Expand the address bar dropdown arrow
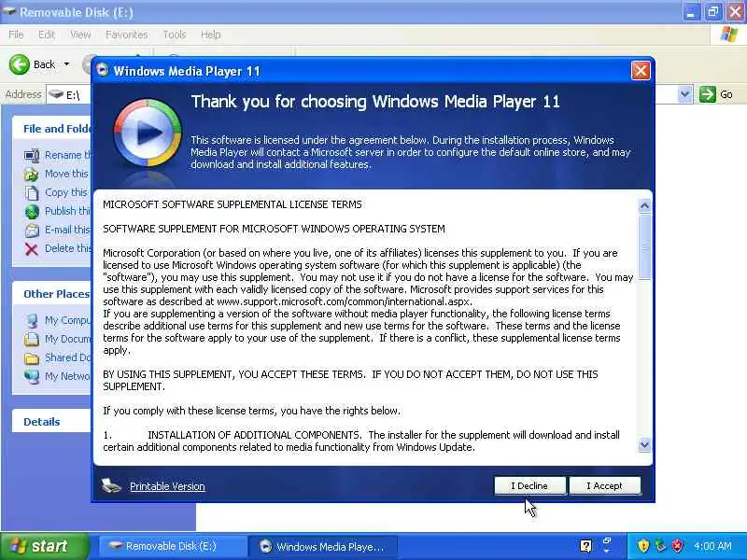The width and height of the screenshot is (747, 560). point(684,94)
